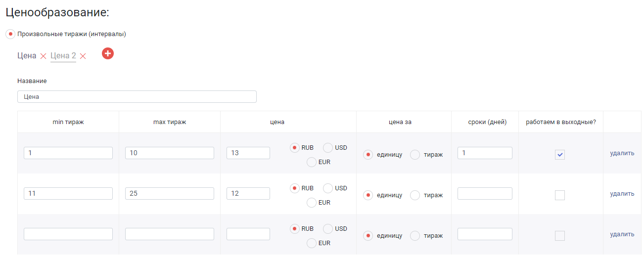Check weekend work checkbox in empty last row

coord(560,236)
